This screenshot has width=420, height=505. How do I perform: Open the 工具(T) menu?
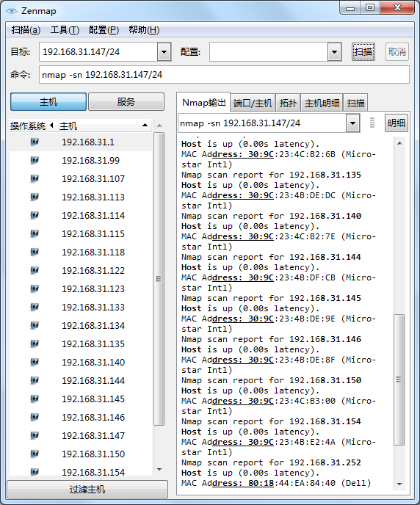point(65,30)
